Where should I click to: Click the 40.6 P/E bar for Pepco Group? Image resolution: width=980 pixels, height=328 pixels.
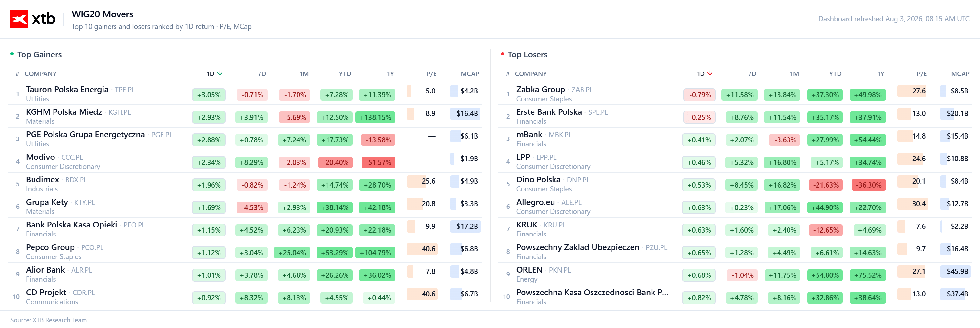click(422, 249)
